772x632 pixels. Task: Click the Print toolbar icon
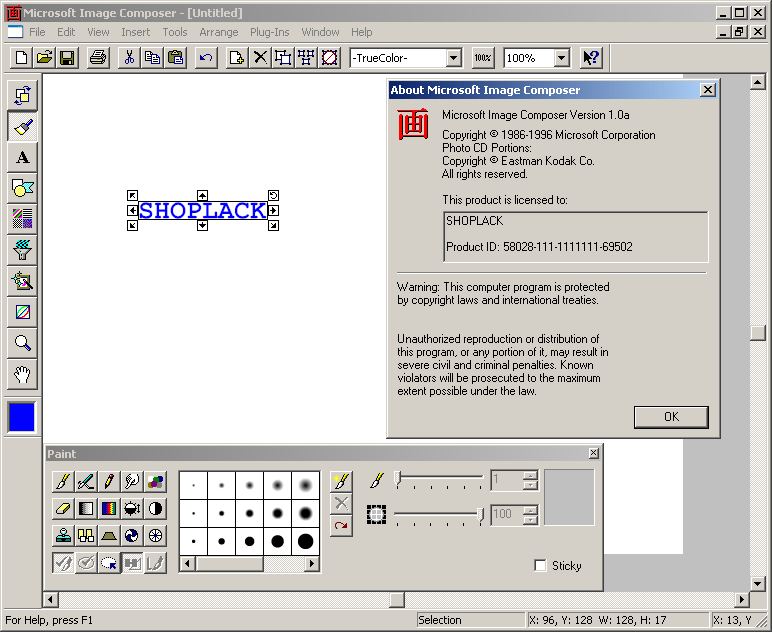(98, 58)
